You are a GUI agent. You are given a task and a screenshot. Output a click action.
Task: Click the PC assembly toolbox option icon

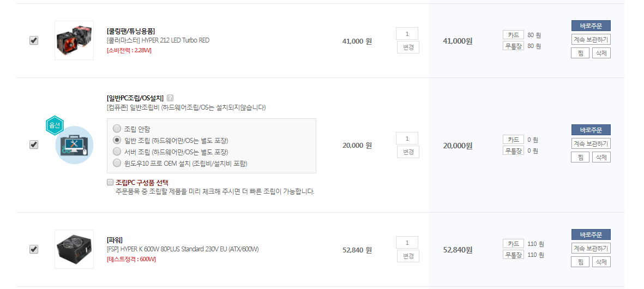coord(74,146)
